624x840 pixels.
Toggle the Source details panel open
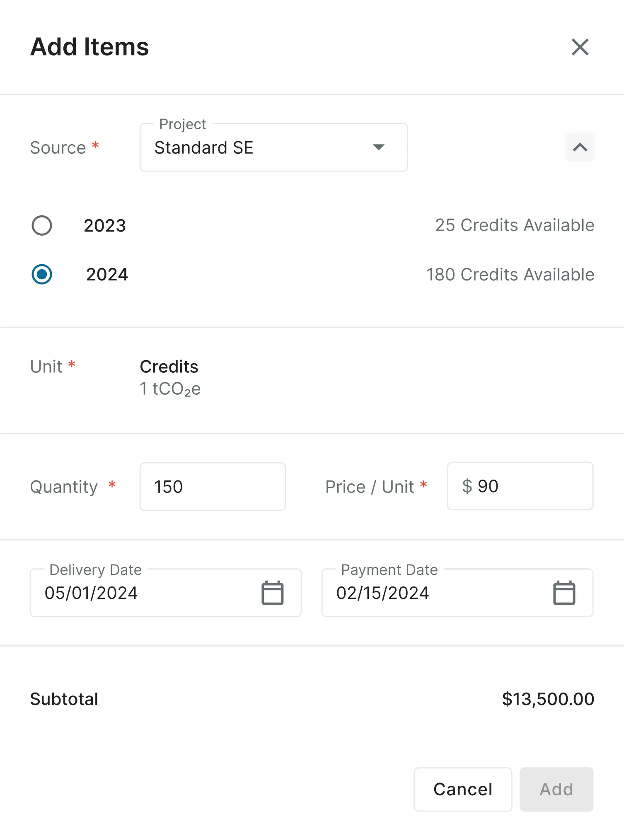[x=580, y=147]
